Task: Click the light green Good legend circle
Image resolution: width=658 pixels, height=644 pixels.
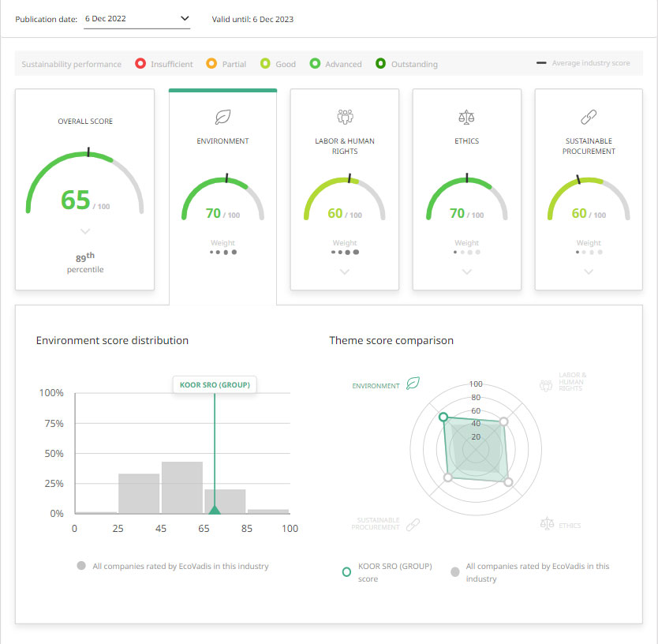Action: tap(265, 63)
